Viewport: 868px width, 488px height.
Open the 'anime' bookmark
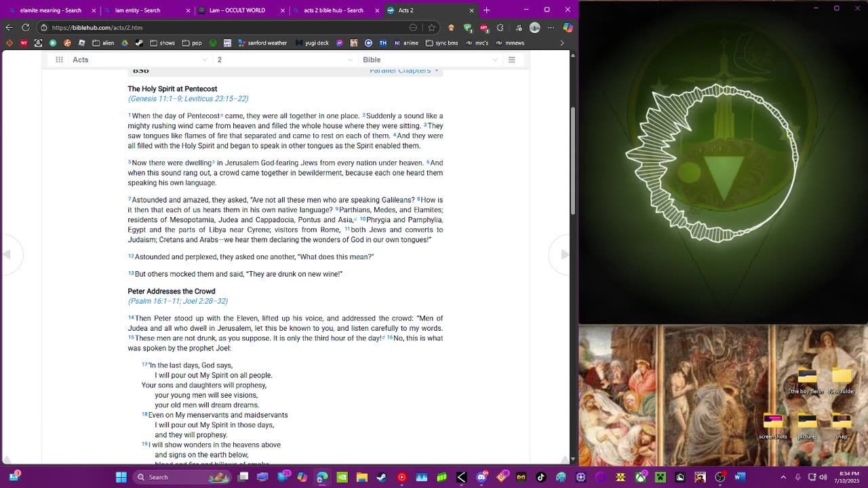click(406, 43)
